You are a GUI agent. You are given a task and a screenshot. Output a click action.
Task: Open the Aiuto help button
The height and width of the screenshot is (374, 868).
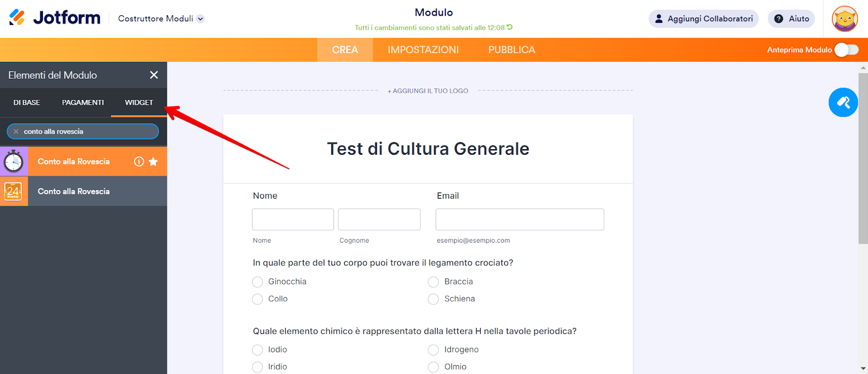click(791, 19)
